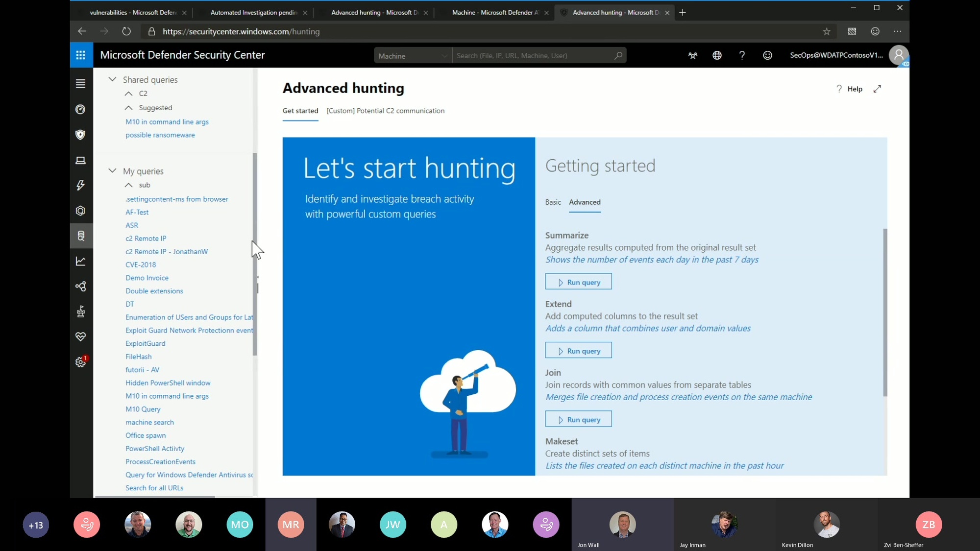Open the FileHash query
This screenshot has height=551, width=980.
coord(139,357)
